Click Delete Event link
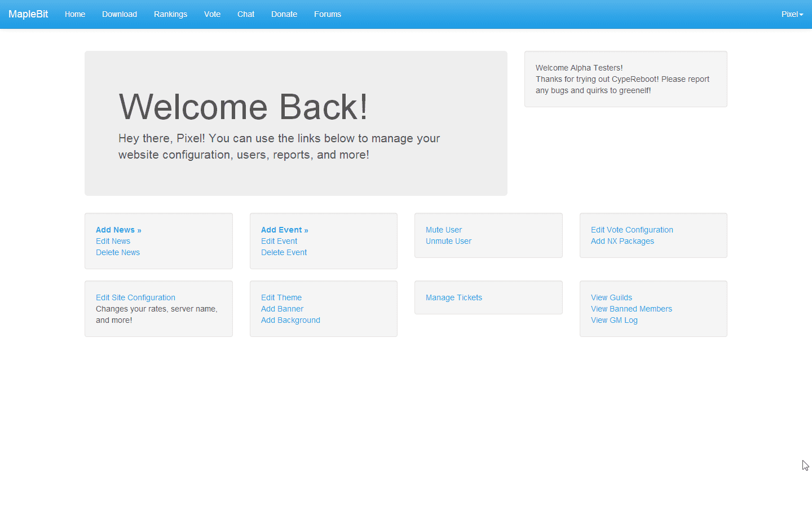The image size is (812, 508). pos(284,252)
